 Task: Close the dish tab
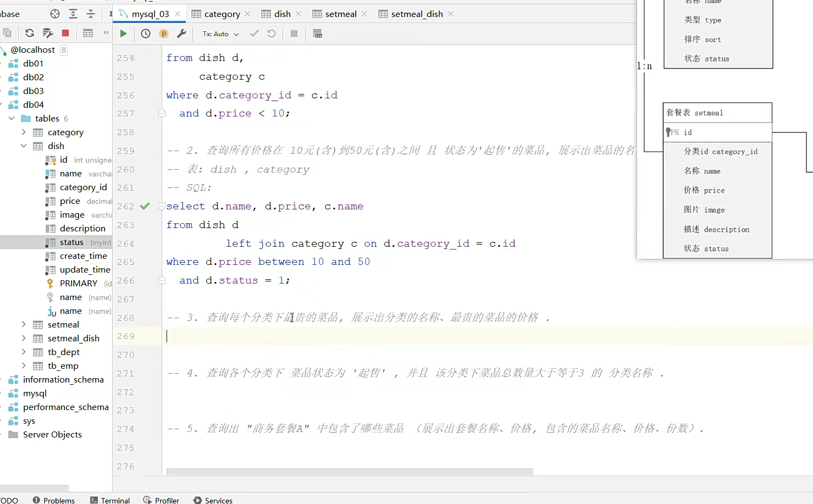[298, 14]
